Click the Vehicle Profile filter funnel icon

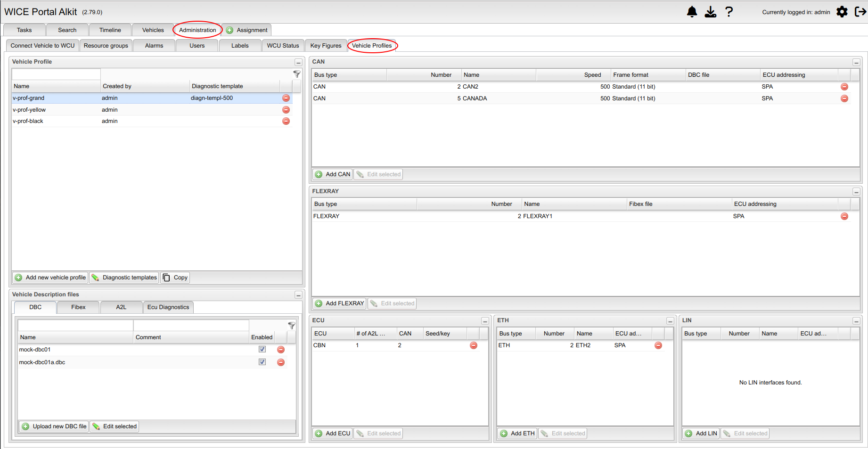(x=297, y=74)
